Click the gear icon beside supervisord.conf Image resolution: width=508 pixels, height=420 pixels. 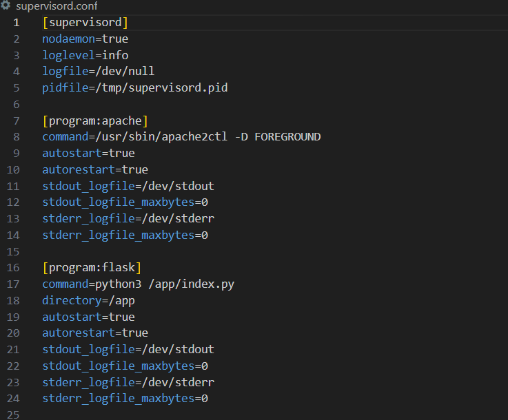pos(7,6)
